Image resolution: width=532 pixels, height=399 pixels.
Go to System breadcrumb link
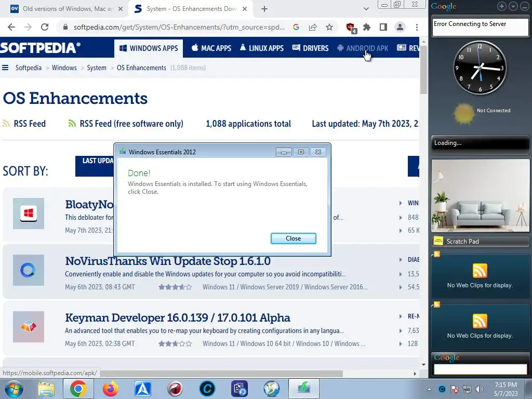click(x=96, y=68)
